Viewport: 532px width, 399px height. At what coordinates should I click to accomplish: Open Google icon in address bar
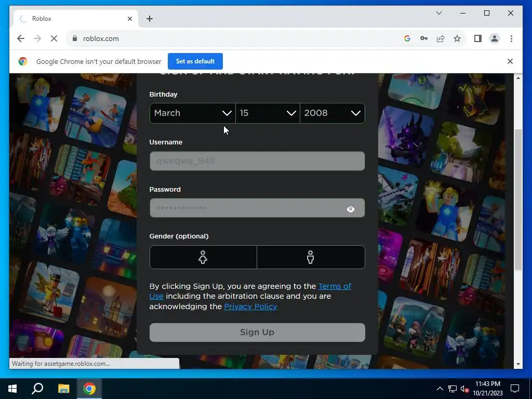click(x=407, y=38)
